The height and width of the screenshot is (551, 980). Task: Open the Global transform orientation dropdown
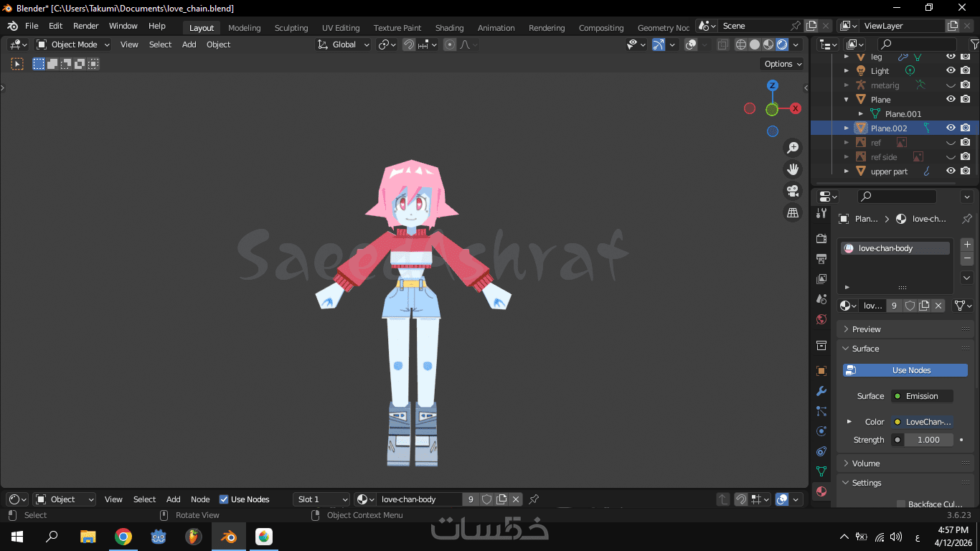344,44
